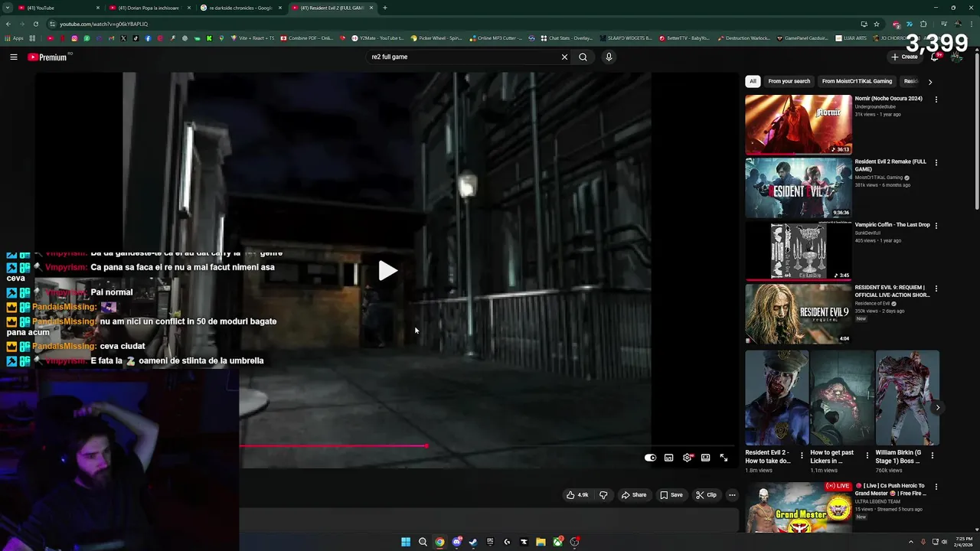Open options for Vampiric Coffin video
This screenshot has width=980, height=551.
tap(936, 226)
